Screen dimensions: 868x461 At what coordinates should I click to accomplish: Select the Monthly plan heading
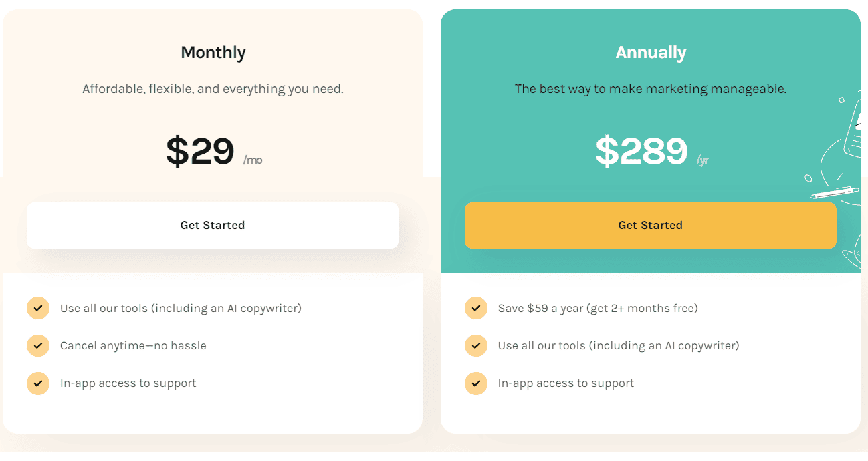click(213, 52)
